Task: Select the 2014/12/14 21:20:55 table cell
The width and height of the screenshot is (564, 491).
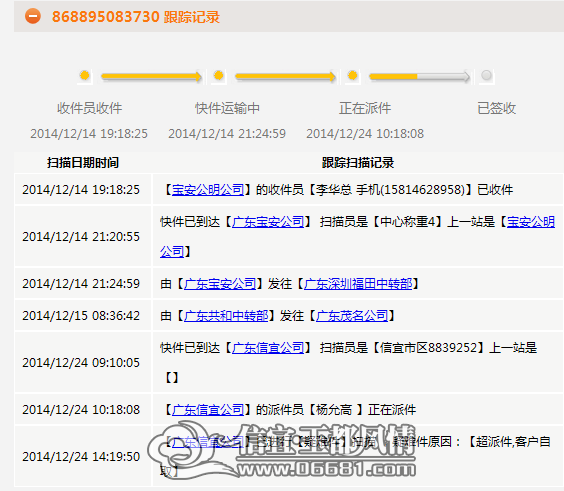Action: [83, 236]
